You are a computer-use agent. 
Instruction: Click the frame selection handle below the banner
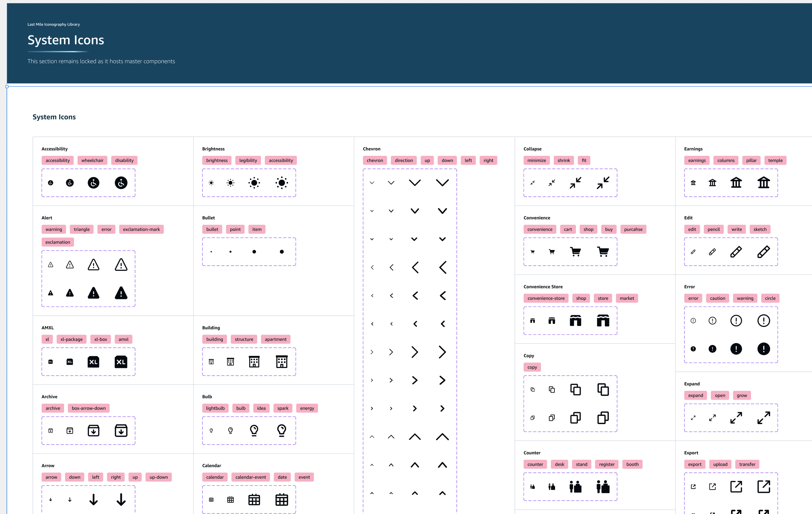click(7, 87)
